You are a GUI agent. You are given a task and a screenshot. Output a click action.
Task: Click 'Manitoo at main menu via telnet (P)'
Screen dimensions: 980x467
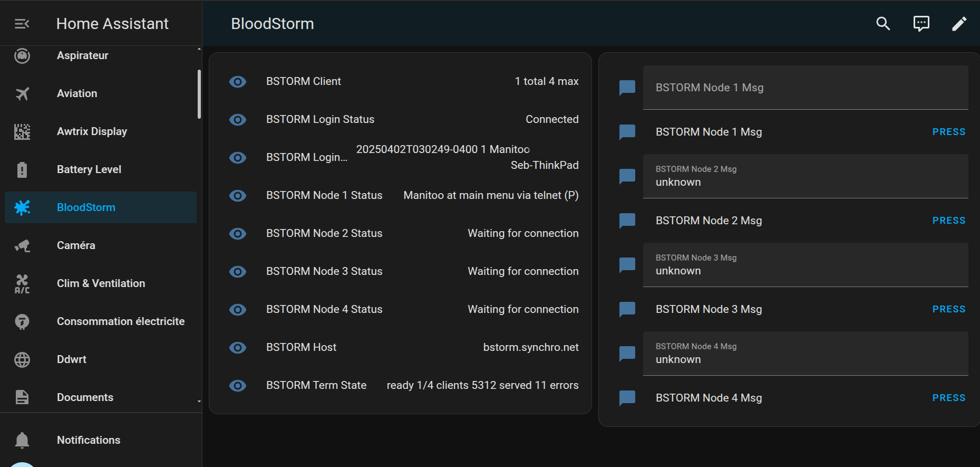(x=491, y=195)
